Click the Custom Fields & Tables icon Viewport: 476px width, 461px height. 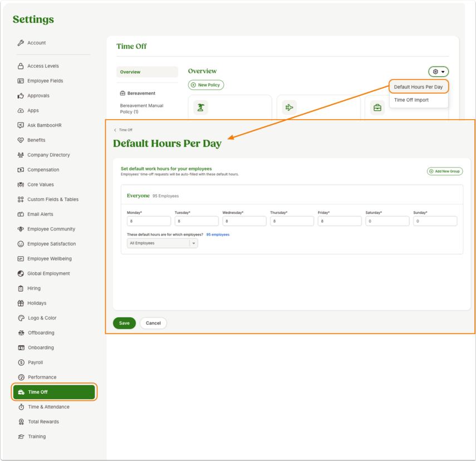click(x=21, y=199)
